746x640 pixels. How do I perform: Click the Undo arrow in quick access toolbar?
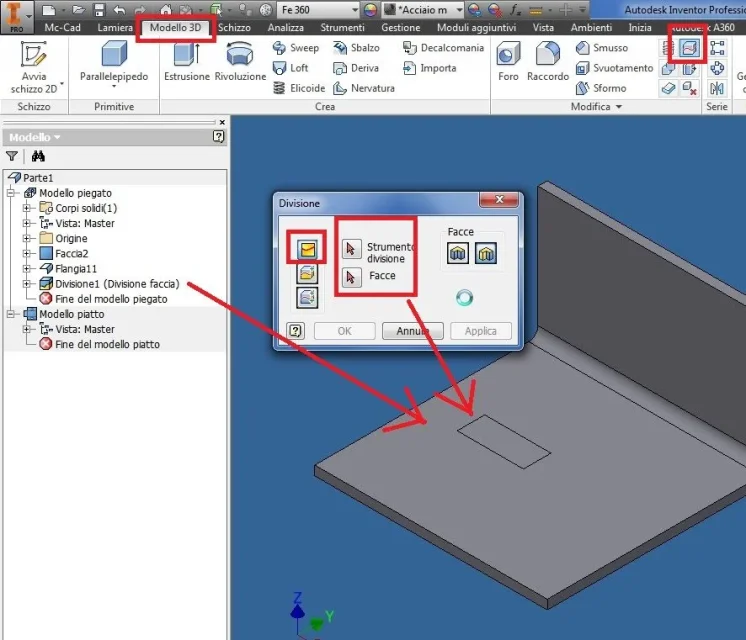(x=119, y=10)
